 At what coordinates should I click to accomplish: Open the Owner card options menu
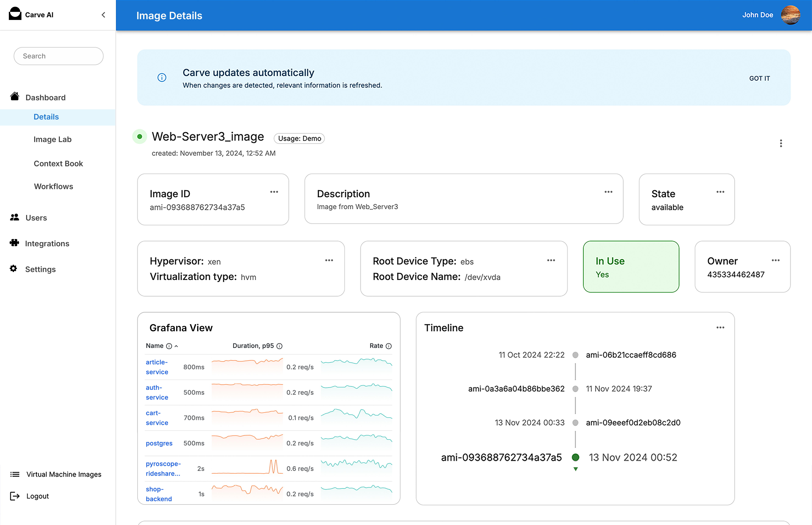(776, 260)
